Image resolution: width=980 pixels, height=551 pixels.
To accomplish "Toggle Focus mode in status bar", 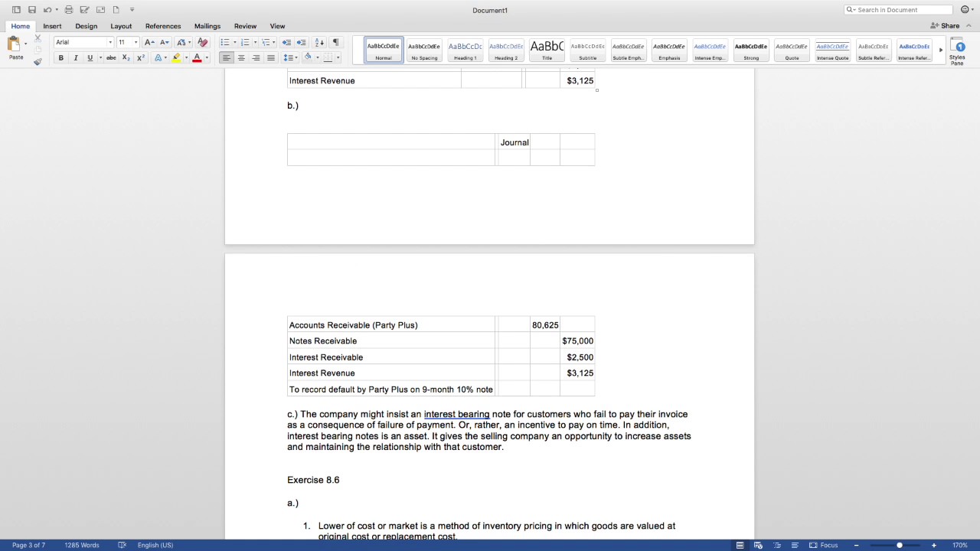I will 824,545.
